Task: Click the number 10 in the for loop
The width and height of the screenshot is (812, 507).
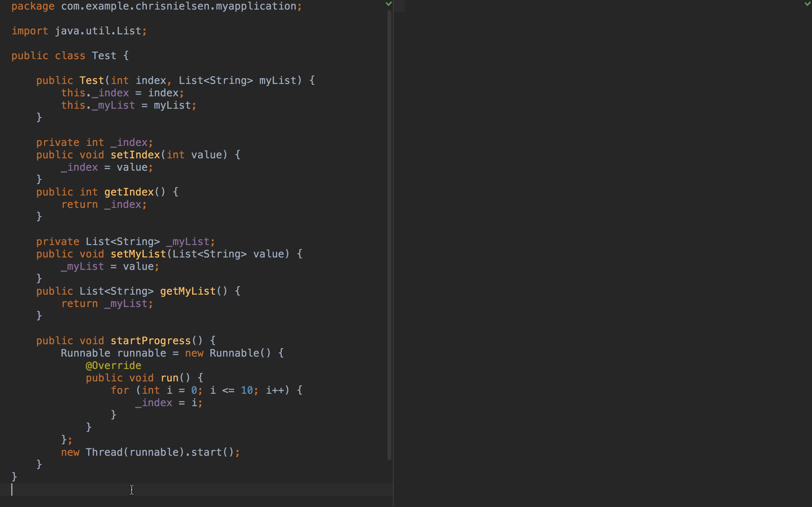Action: pyautogui.click(x=247, y=390)
